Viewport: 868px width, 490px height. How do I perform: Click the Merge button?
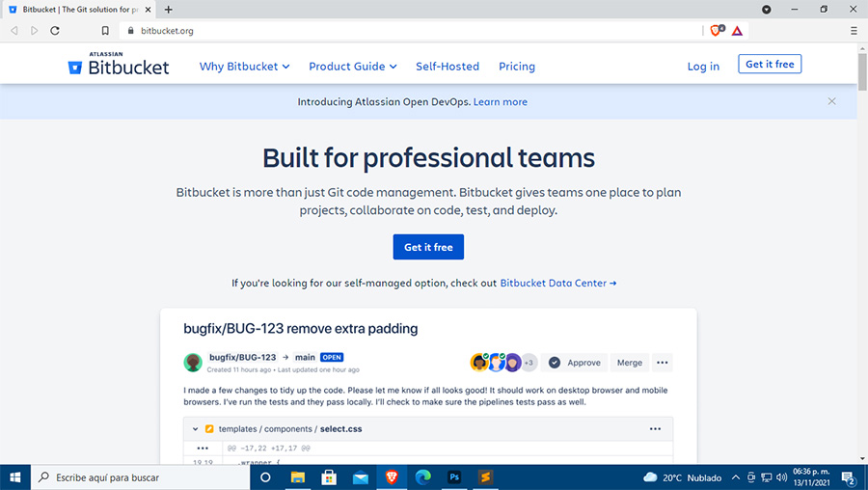(630, 363)
